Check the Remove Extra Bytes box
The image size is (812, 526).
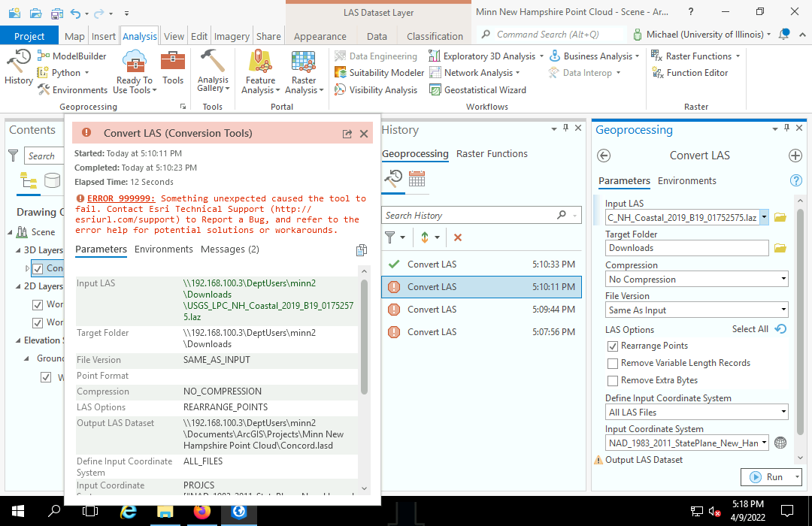613,381
